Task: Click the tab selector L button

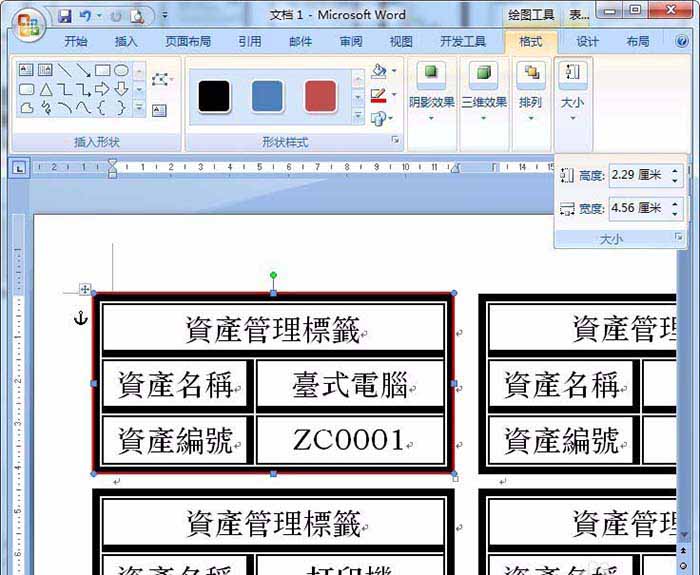Action: (x=19, y=169)
